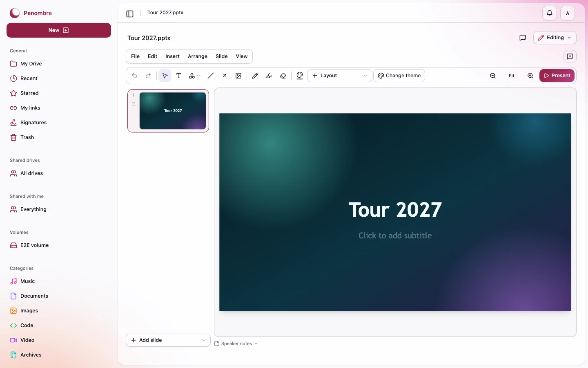Zoom out of the slide

(493, 76)
